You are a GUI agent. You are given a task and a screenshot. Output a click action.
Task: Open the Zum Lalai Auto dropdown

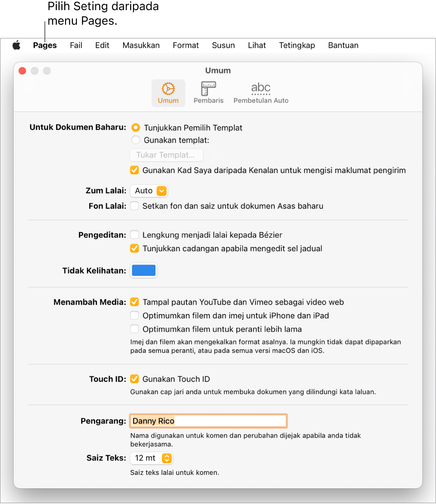(x=149, y=191)
